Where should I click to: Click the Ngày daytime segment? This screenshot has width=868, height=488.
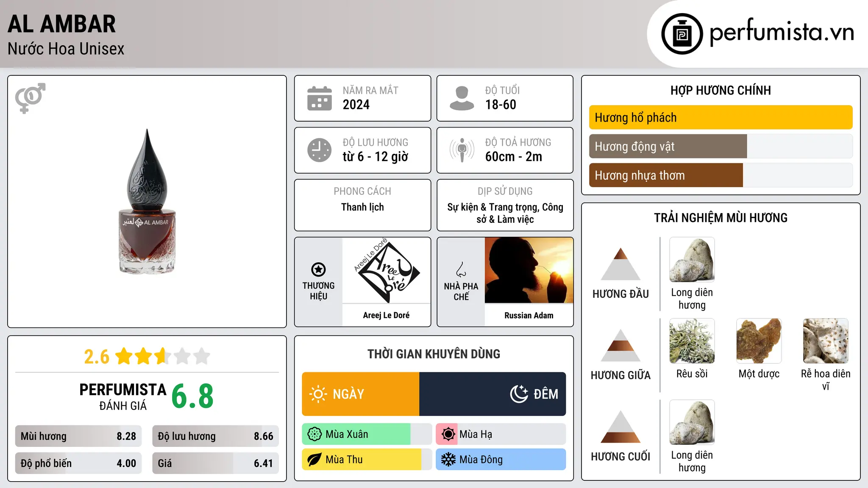pyautogui.click(x=361, y=394)
